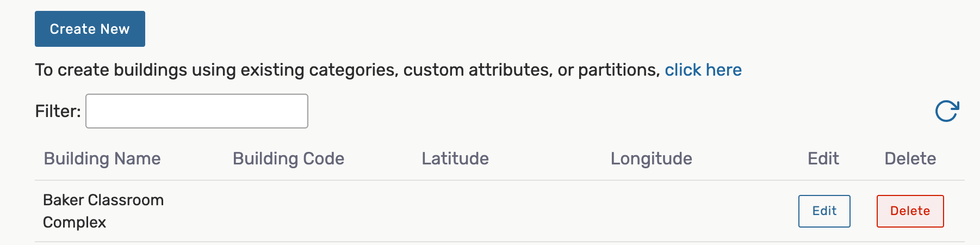
Task: Follow the "click here" link
Action: point(703,70)
